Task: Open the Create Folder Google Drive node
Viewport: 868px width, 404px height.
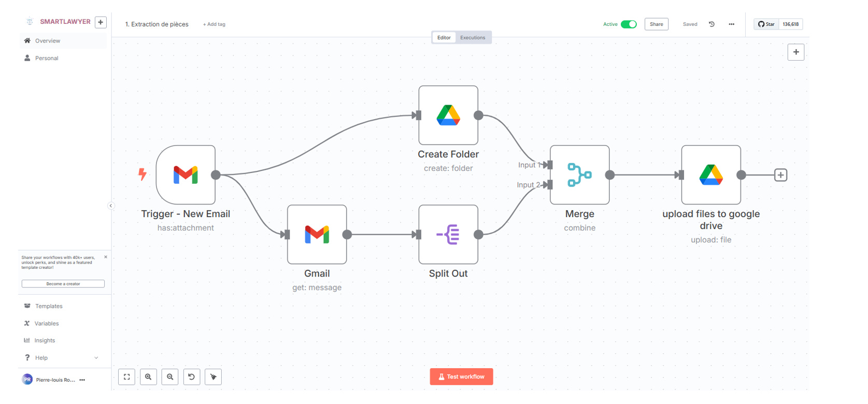Action: coord(448,115)
